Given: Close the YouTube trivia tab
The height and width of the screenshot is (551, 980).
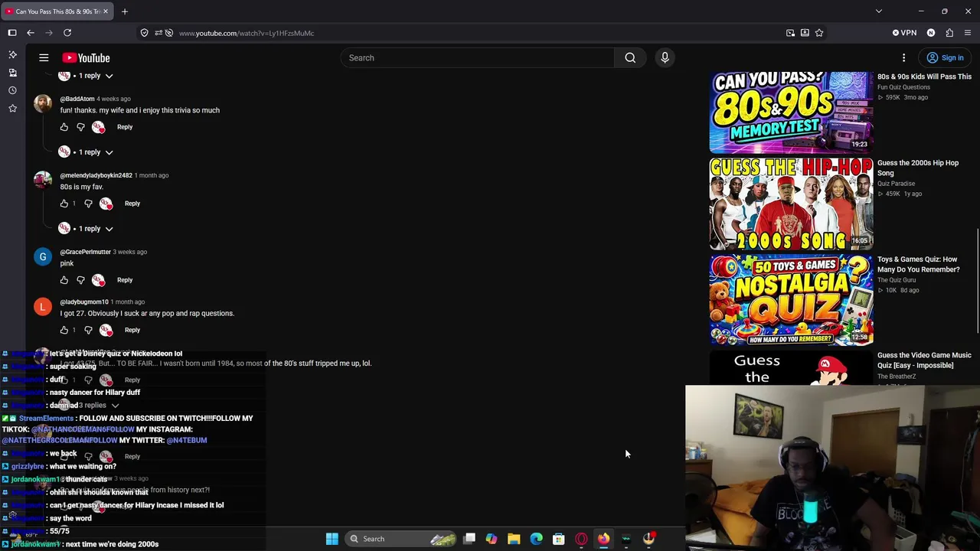Looking at the screenshot, I should [106, 11].
